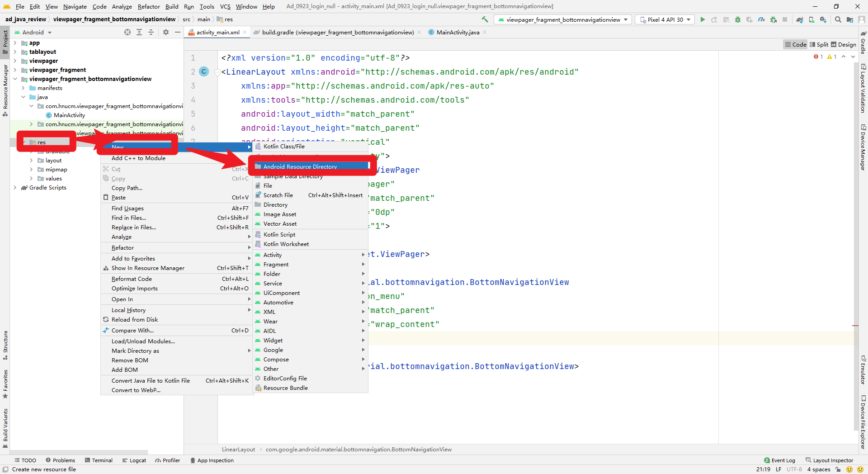Switch to MainActivity.java editor tab
Image resolution: width=868 pixels, height=474 pixels.
[x=458, y=32]
